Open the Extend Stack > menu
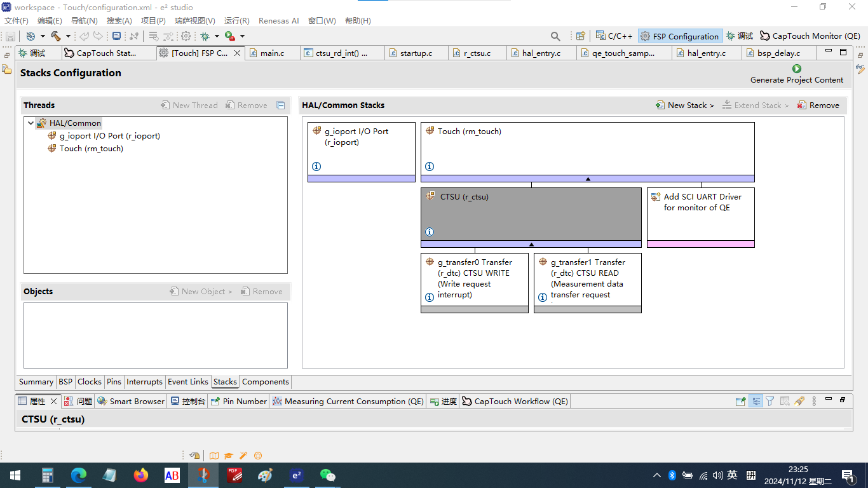Viewport: 868px width, 488px height. pos(756,105)
